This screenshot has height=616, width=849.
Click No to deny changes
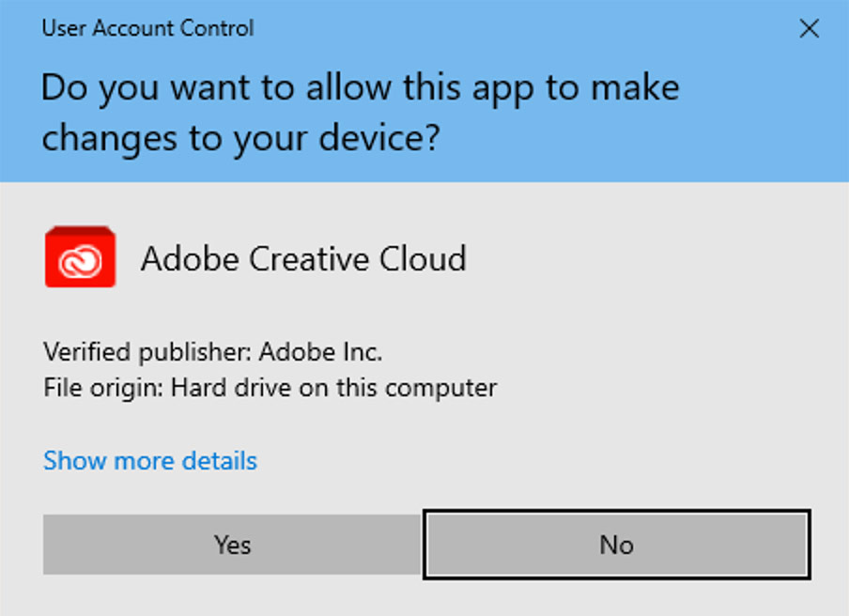coord(617,545)
